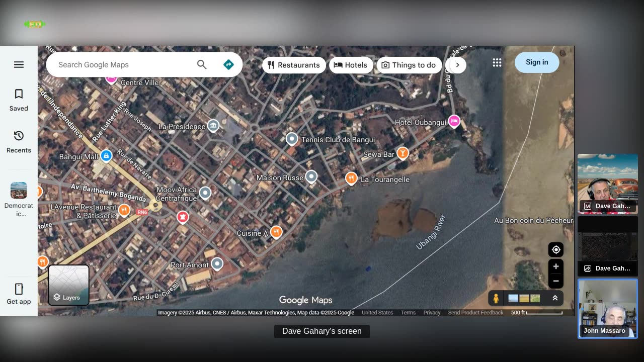Select the Tennis Club de Bangui pin
Viewport: 644px width, 362px height.
pos(292,139)
